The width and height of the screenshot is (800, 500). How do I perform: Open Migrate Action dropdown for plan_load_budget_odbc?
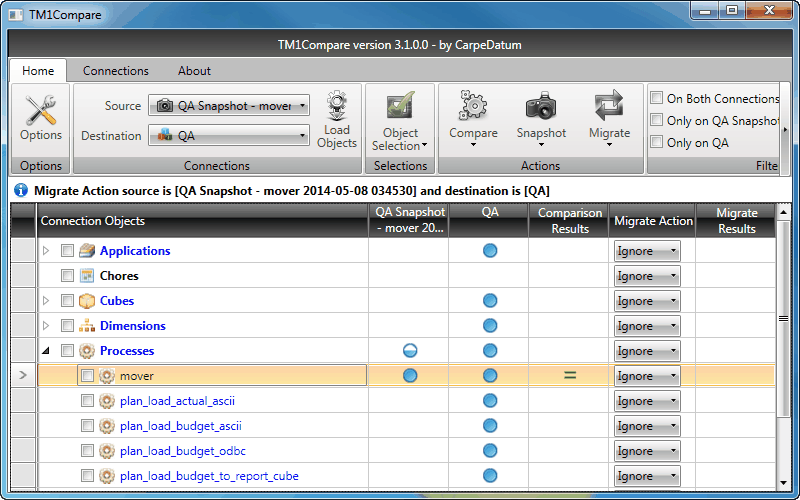pyautogui.click(x=647, y=451)
